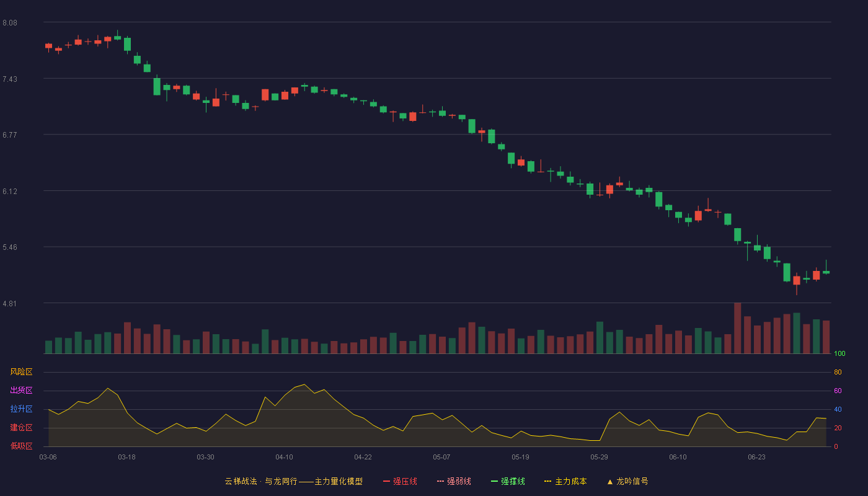Click the tallest red volume bar
868x496 pixels.
tap(738, 328)
